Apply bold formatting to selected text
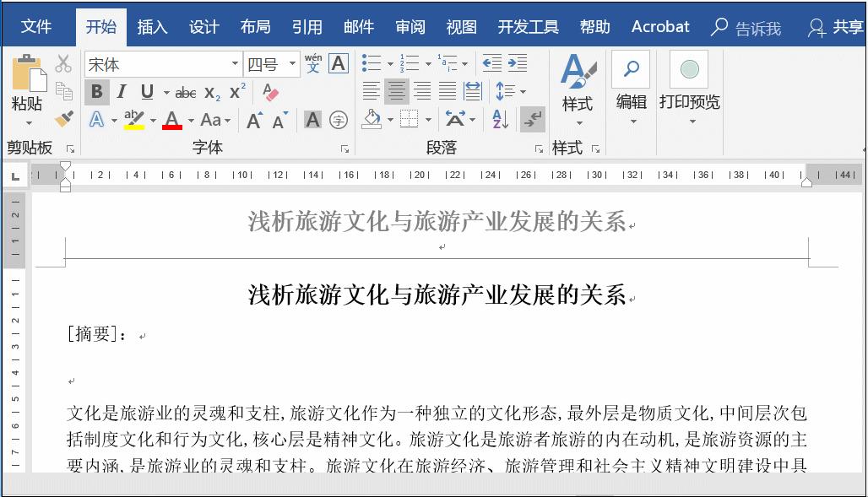Image resolution: width=868 pixels, height=497 pixels. tap(97, 92)
